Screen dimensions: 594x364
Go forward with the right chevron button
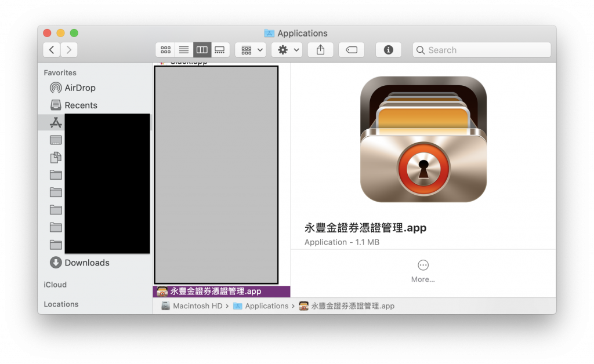pyautogui.click(x=69, y=50)
